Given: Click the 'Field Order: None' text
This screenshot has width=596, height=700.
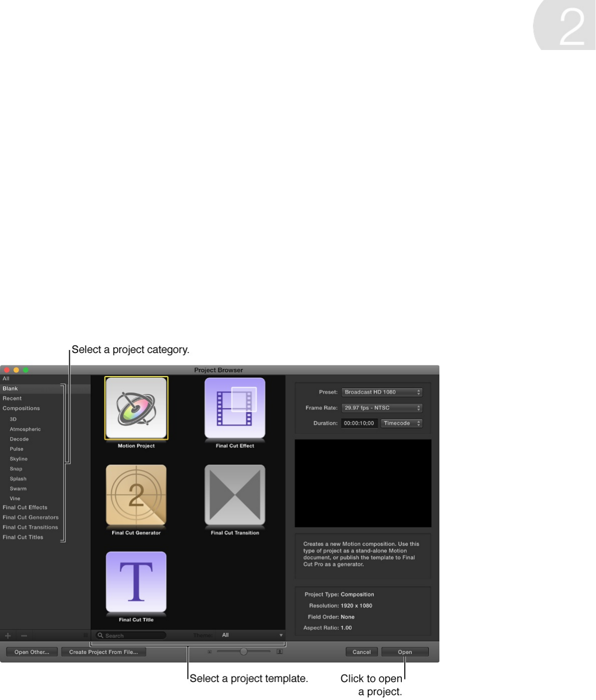Looking at the screenshot, I should click(331, 617).
